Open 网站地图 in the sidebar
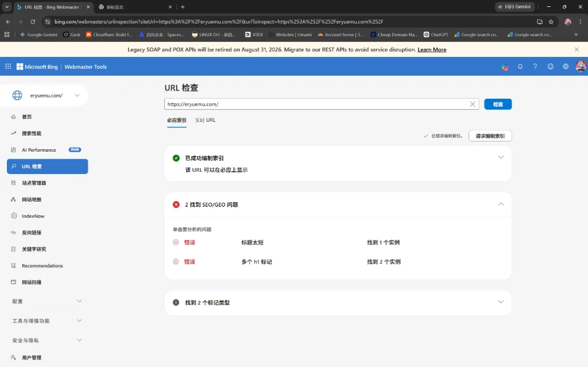The image size is (588, 367). click(47, 199)
